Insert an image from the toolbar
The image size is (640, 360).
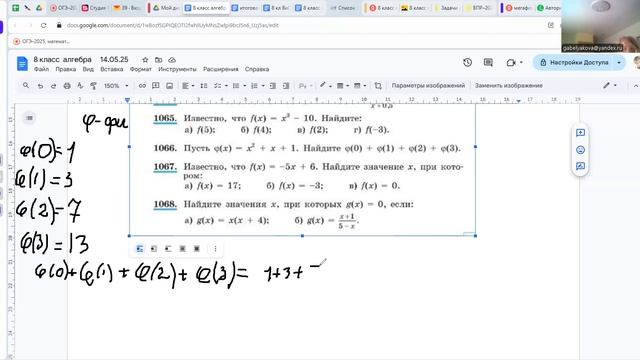click(x=169, y=86)
